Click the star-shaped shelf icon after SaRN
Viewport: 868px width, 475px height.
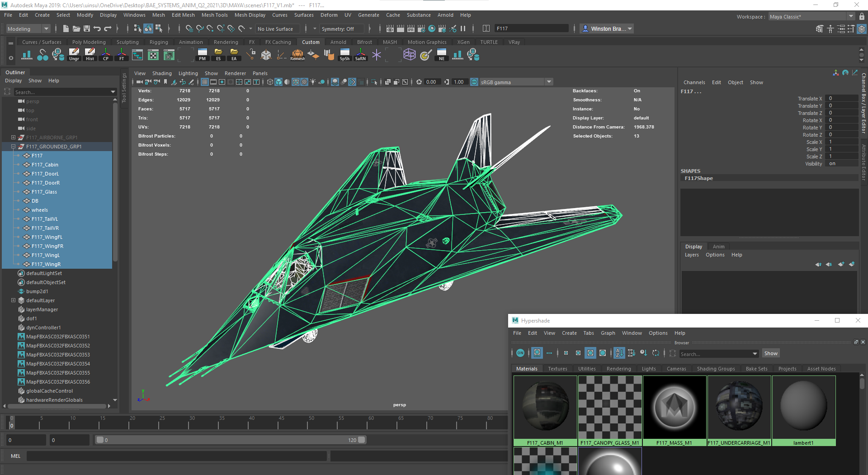pos(377,55)
